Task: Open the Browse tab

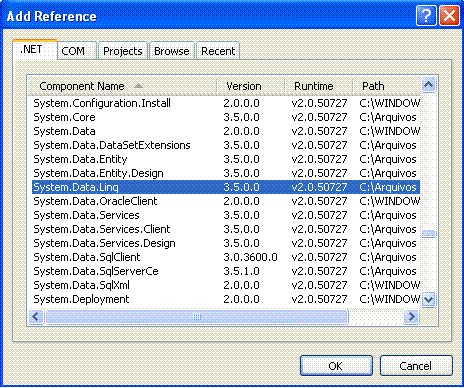Action: click(172, 51)
